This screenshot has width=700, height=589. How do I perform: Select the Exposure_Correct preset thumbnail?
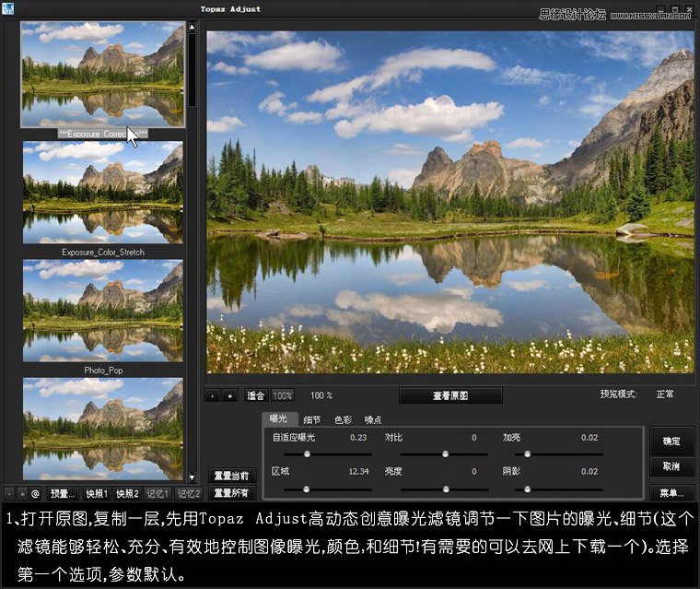tap(102, 74)
